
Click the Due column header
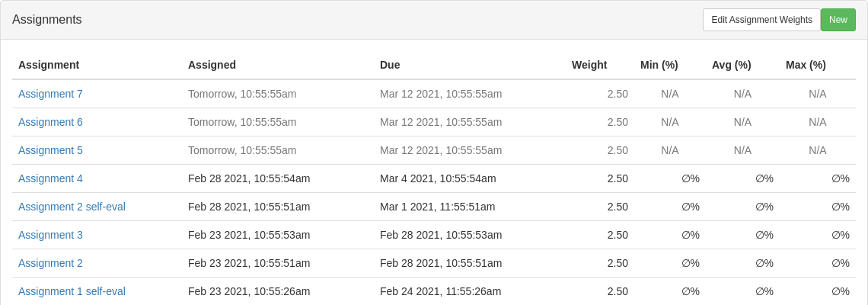pos(390,65)
